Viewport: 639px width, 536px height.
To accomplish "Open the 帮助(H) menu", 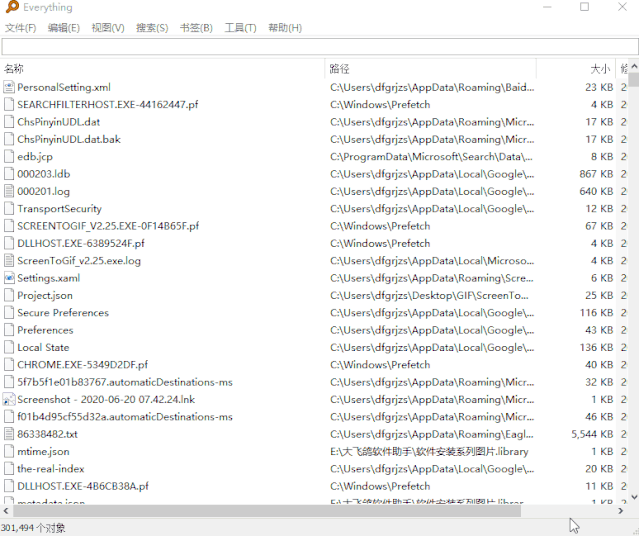I will click(285, 28).
